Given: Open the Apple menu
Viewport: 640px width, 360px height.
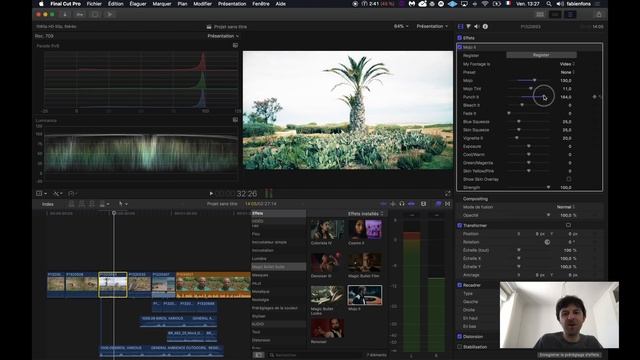Looking at the screenshot, I should pyautogui.click(x=41, y=4).
